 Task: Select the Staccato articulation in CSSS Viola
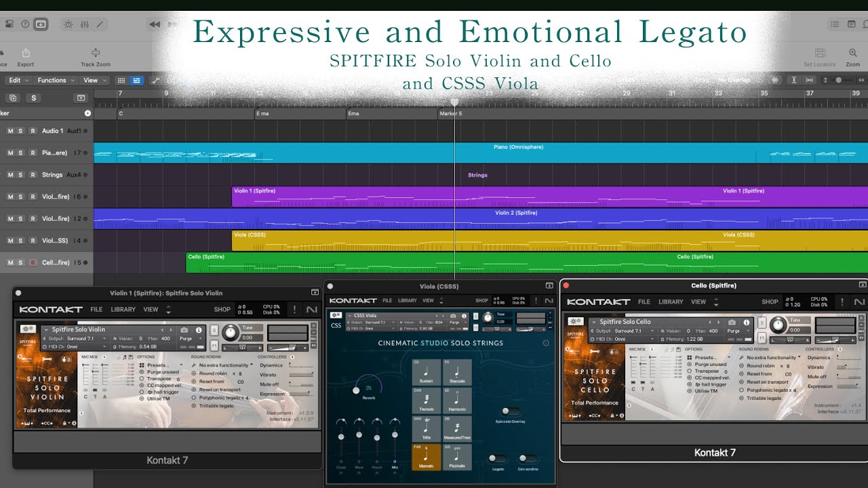[x=457, y=373]
